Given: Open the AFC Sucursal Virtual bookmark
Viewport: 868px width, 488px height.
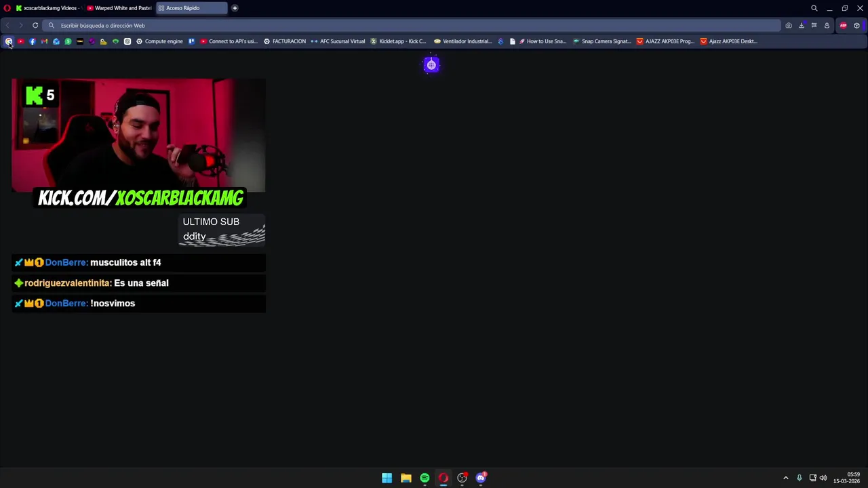Looking at the screenshot, I should 338,41.
